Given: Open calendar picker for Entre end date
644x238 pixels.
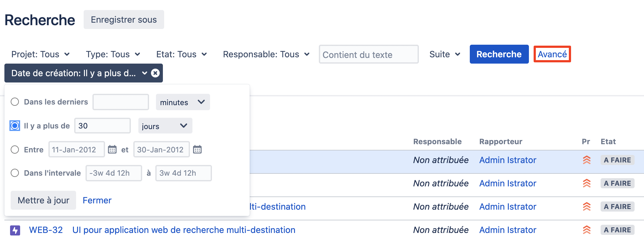Looking at the screenshot, I should pyautogui.click(x=197, y=149).
